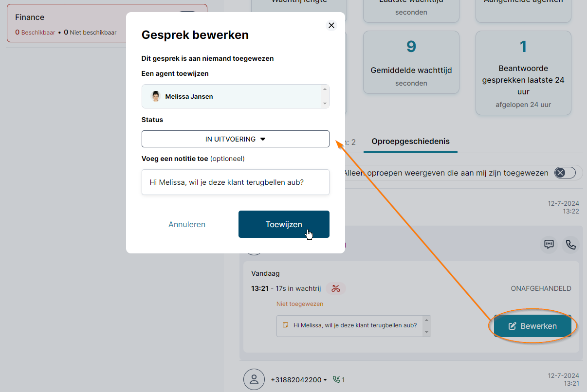
Task: Click contact avatar beside +31882042200
Action: (253, 379)
